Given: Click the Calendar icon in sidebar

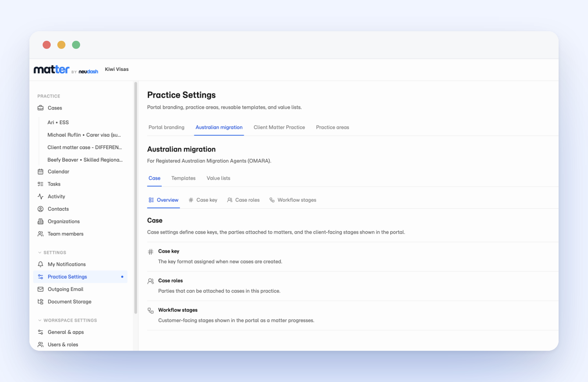Looking at the screenshot, I should [40, 172].
